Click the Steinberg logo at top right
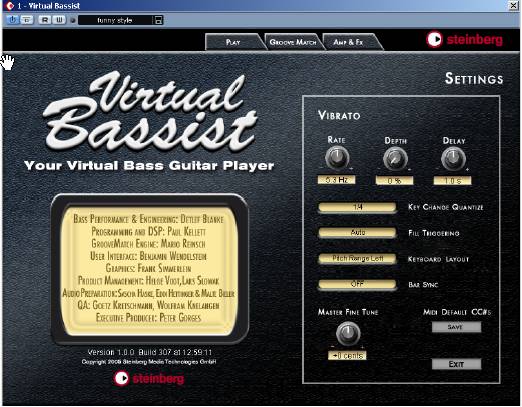Screen dimensions: 522x407 tap(464, 40)
